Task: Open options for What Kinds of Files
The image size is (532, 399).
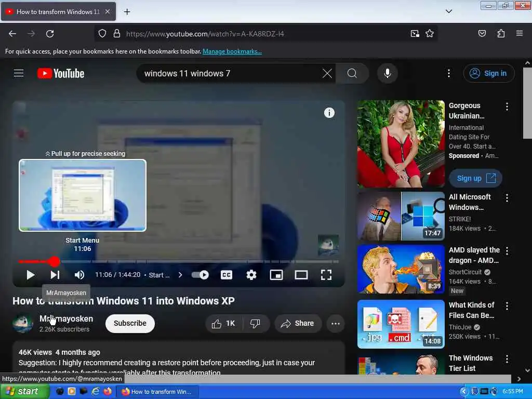Action: pos(507,306)
